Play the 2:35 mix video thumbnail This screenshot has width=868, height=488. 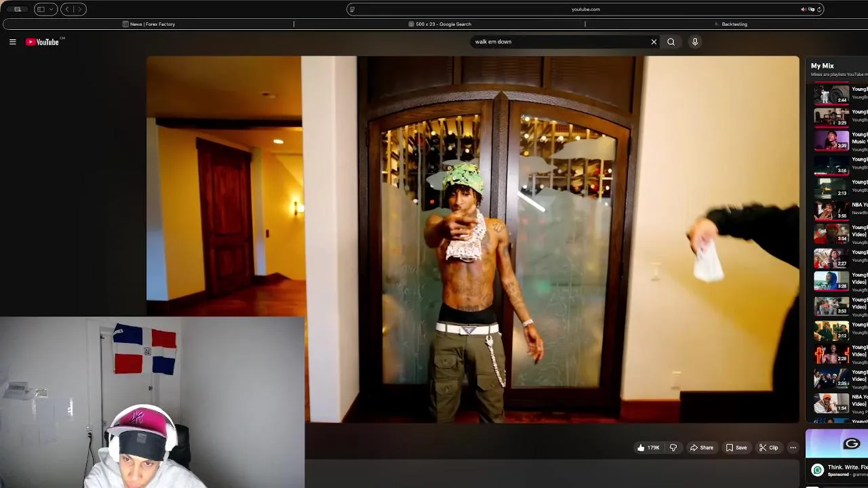pos(831,378)
